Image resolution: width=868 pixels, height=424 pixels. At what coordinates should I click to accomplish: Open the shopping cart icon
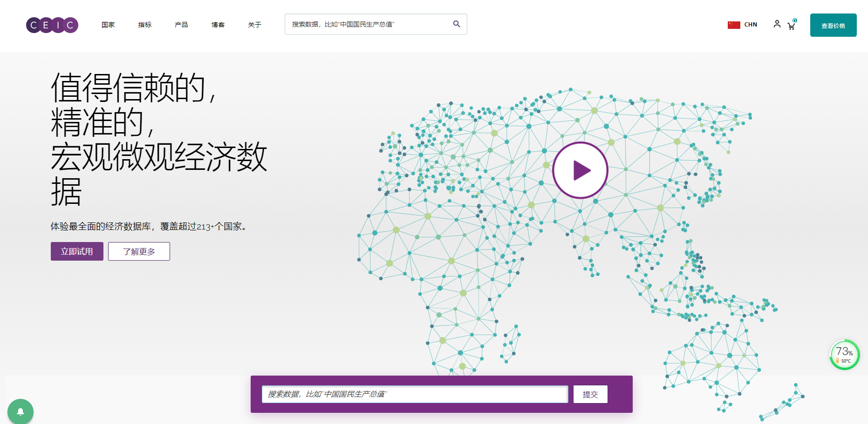pos(791,26)
